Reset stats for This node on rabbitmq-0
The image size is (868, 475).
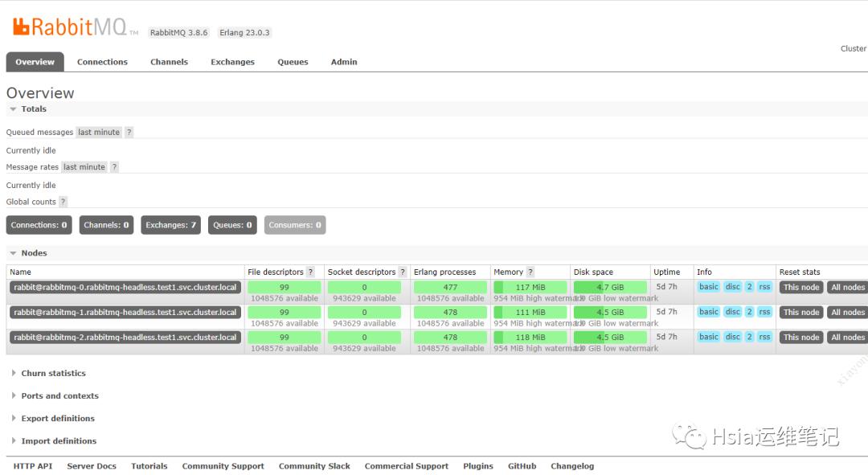tap(800, 288)
